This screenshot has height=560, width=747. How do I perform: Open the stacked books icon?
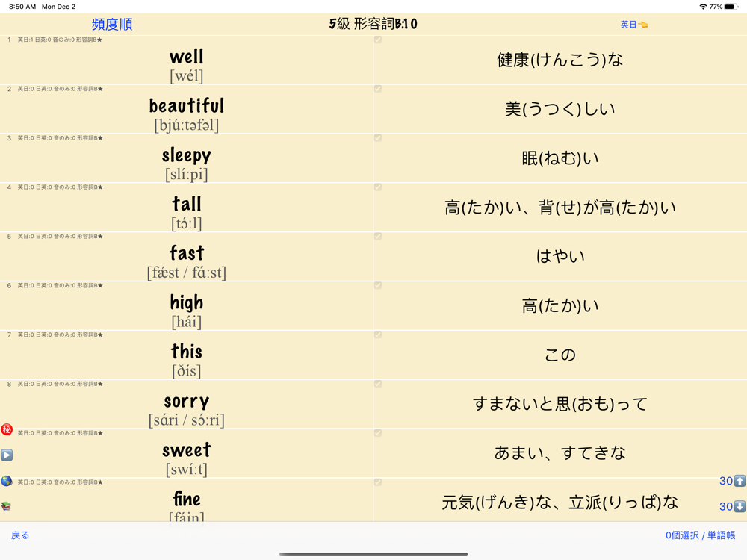6,506
